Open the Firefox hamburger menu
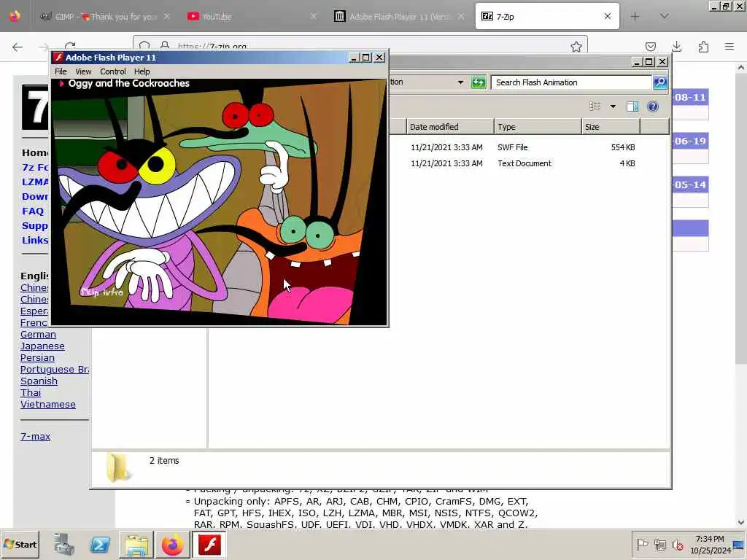747x560 pixels. 729,47
